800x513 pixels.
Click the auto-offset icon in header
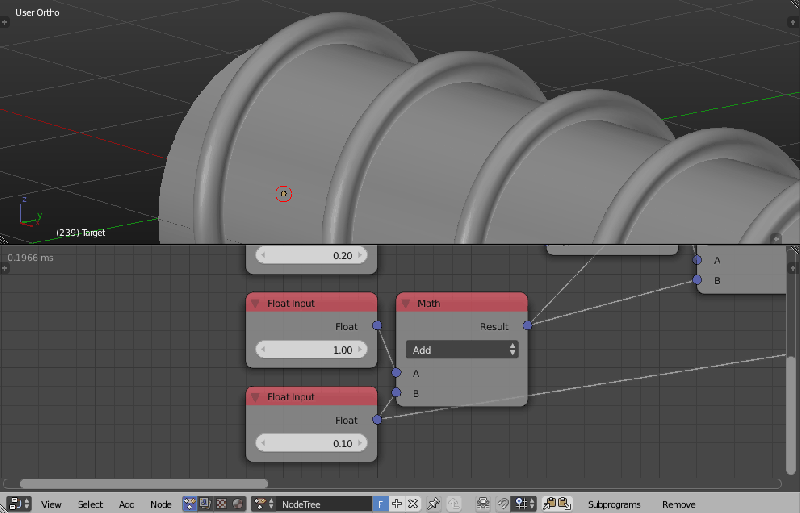483,504
